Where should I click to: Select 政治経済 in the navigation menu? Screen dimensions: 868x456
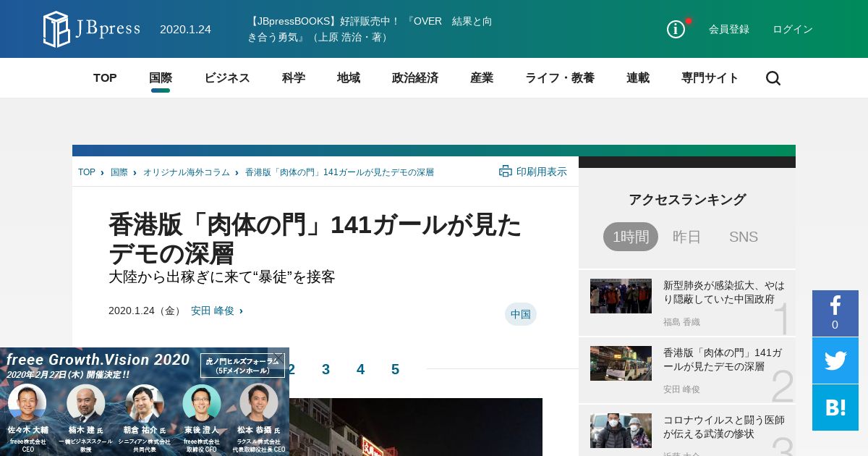pos(415,78)
